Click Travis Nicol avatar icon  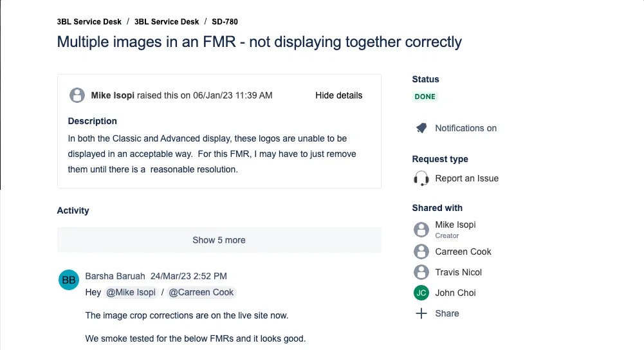[421, 272]
